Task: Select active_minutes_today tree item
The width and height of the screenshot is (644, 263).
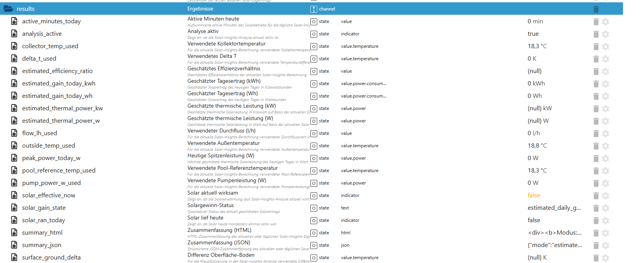Action: coord(51,21)
